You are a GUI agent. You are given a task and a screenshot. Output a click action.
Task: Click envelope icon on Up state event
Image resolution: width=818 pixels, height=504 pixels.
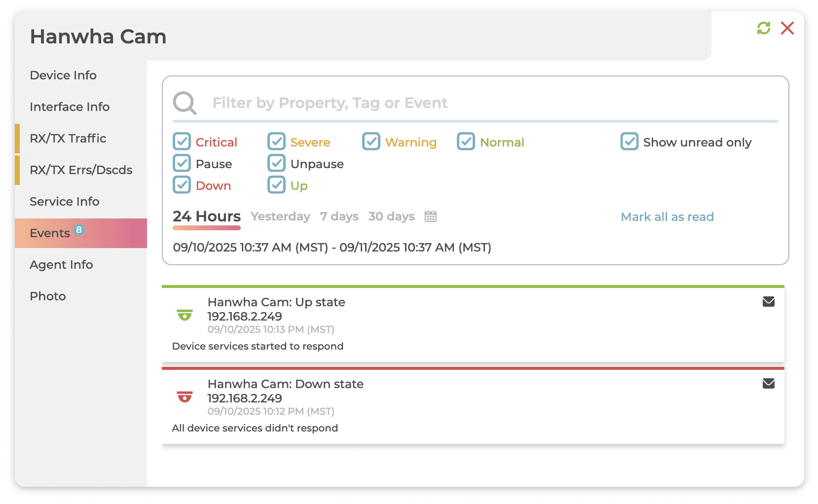[769, 301]
